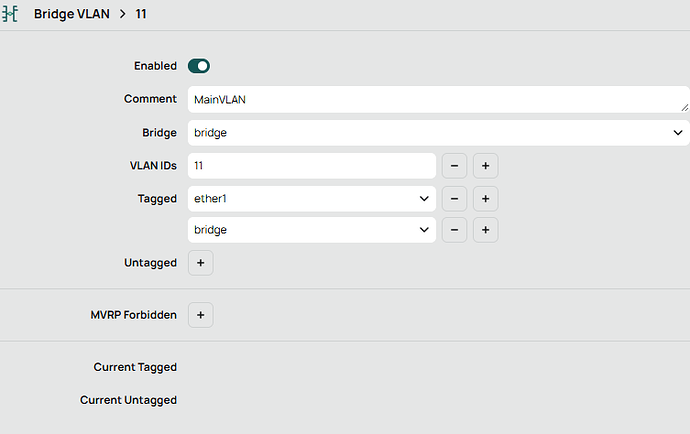The image size is (690, 434).
Task: Add another VLAN ID with plus button
Action: (x=485, y=165)
